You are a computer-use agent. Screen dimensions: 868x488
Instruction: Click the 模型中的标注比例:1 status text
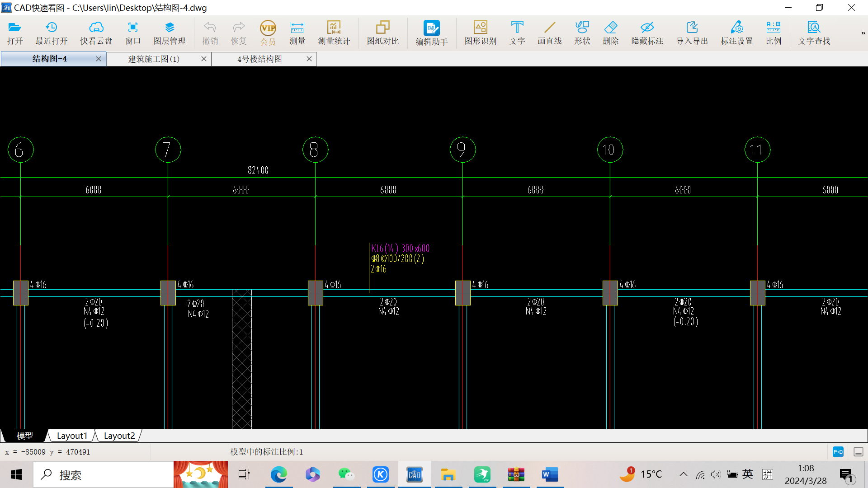pos(267,452)
